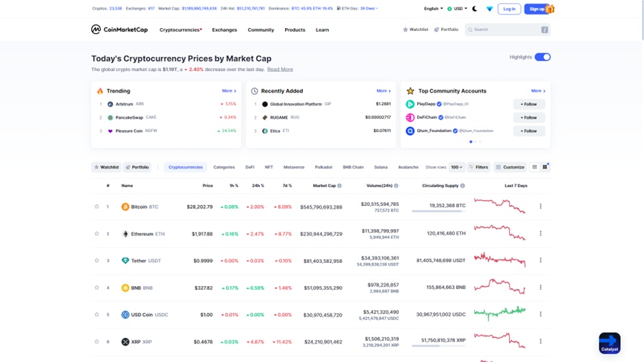Open the Catalyst floating widget

tap(610, 343)
